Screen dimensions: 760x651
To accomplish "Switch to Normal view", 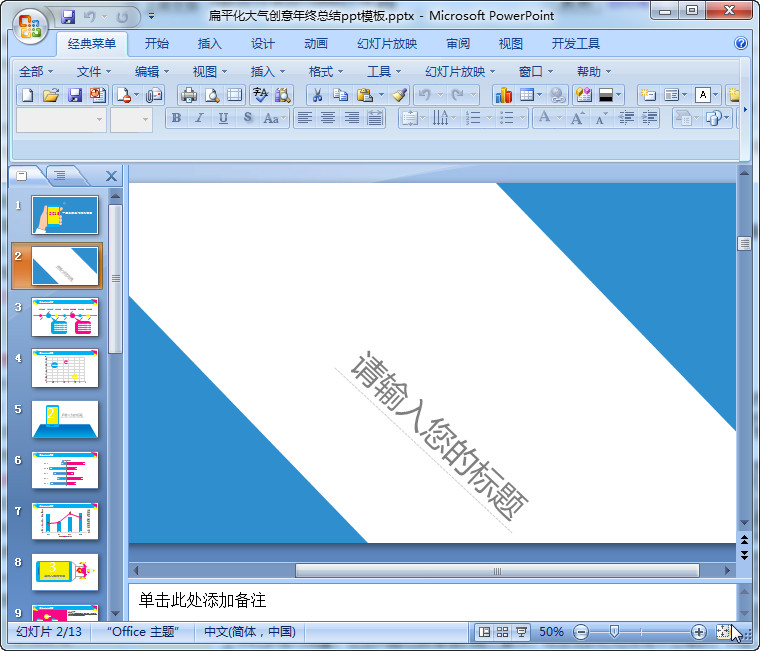I will 484,632.
